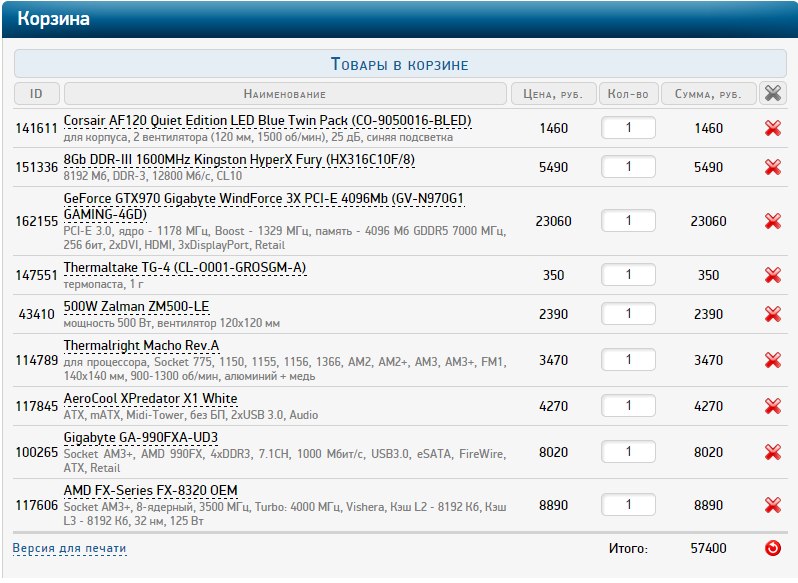Click the Цена, руб. column header
The height and width of the screenshot is (583, 798).
pyautogui.click(x=553, y=94)
